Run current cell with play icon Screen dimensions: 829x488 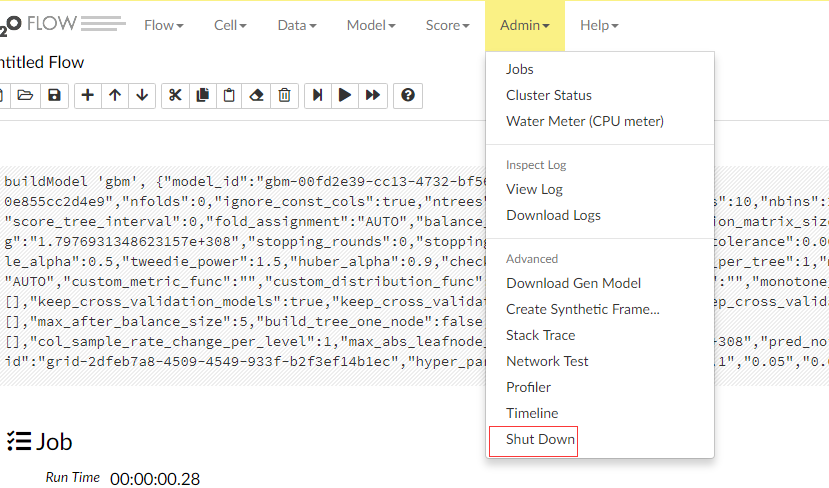345,96
